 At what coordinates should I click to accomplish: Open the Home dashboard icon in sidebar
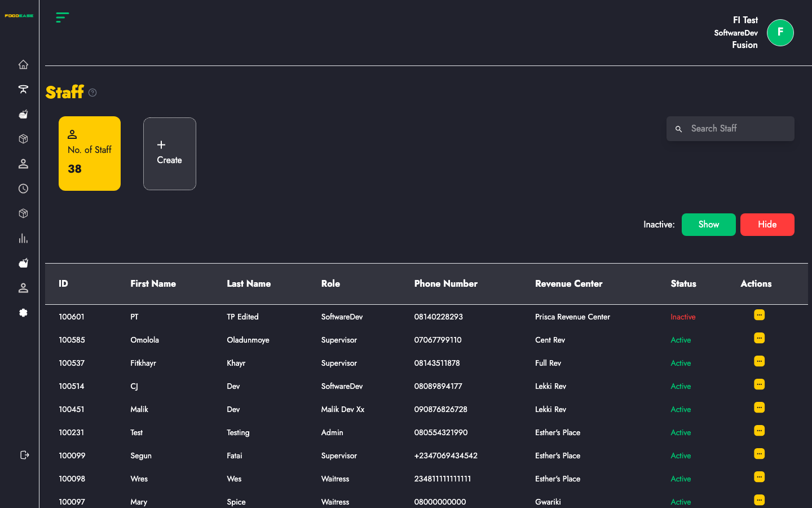23,64
